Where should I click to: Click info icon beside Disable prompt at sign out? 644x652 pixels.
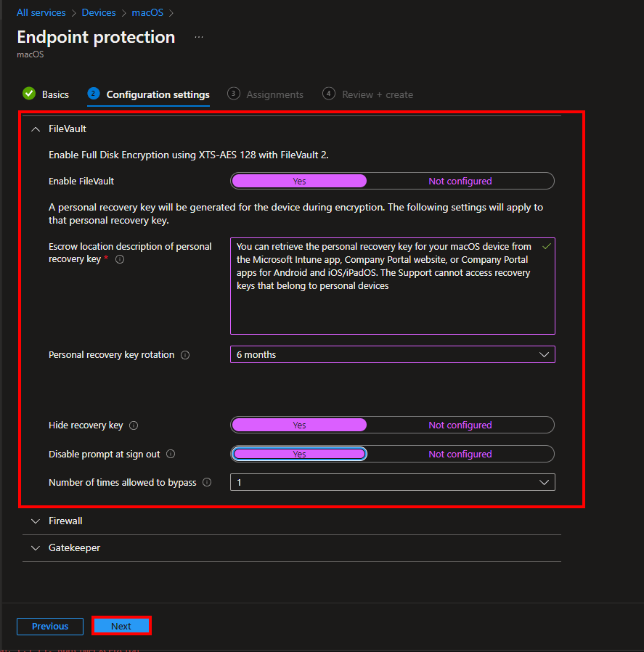point(171,455)
